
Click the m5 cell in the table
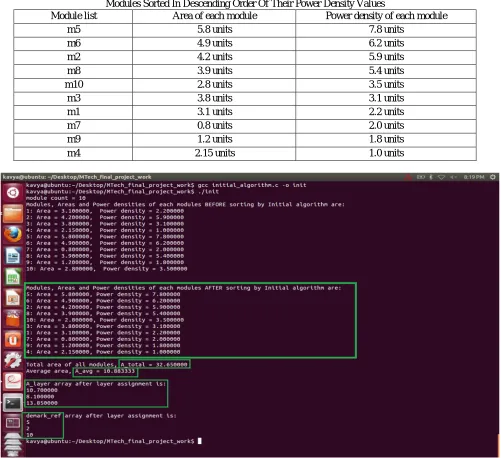click(x=74, y=29)
